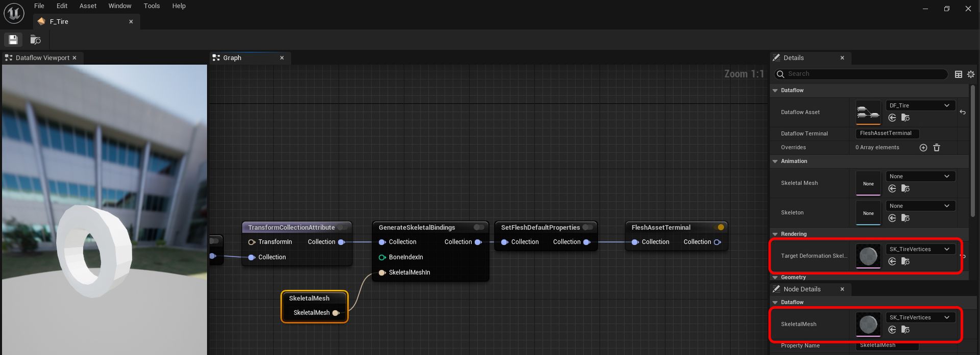This screenshot has height=355, width=980.
Task: Collapse the Rendering section
Action: coord(775,234)
